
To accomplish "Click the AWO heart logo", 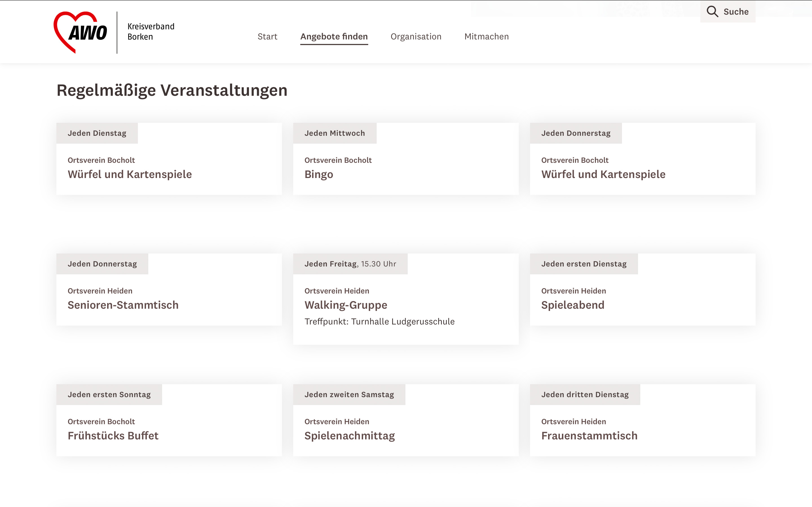I will coord(81,32).
